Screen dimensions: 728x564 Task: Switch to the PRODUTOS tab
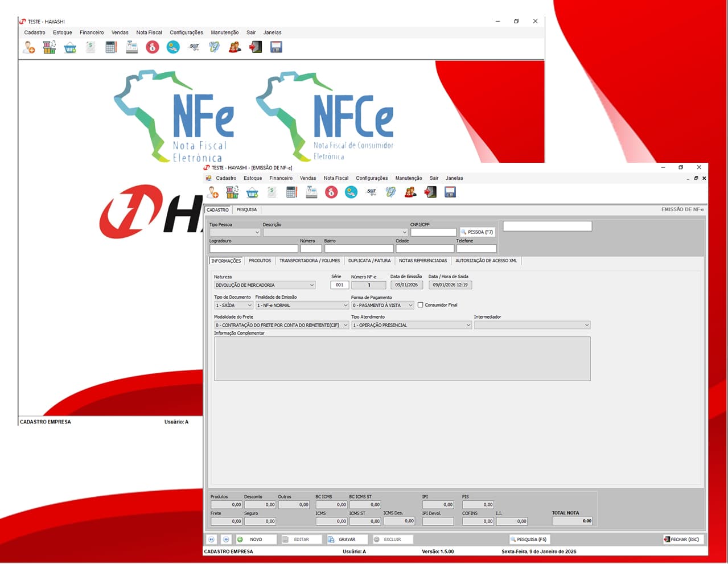(x=260, y=261)
